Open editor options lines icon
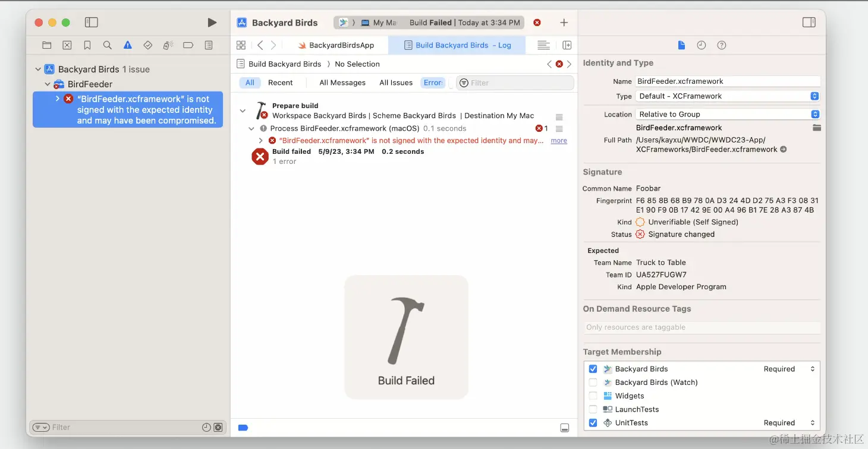The image size is (868, 449). [543, 45]
